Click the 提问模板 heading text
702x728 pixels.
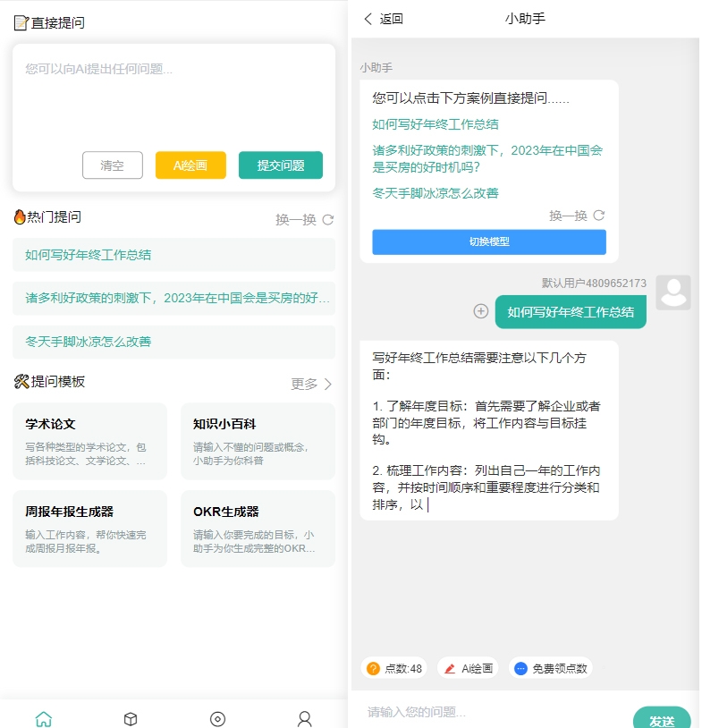[58, 382]
